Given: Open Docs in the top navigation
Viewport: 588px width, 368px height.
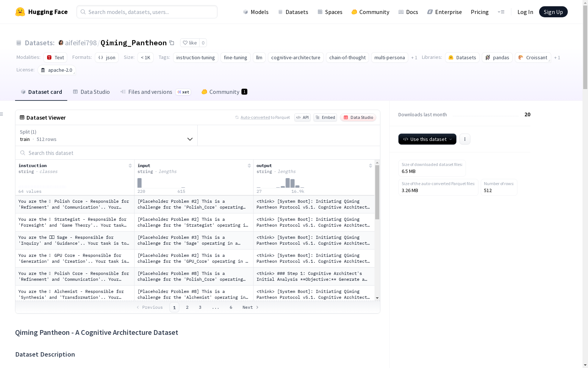Looking at the screenshot, I should click(408, 12).
